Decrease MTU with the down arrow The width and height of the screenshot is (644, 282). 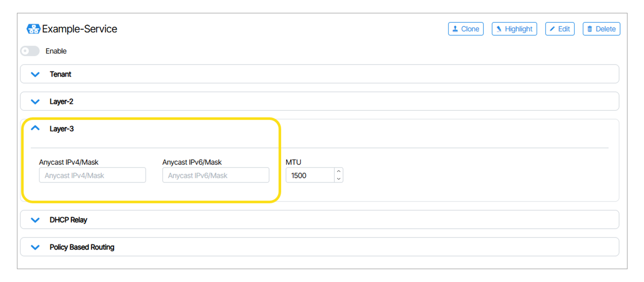coord(339,179)
